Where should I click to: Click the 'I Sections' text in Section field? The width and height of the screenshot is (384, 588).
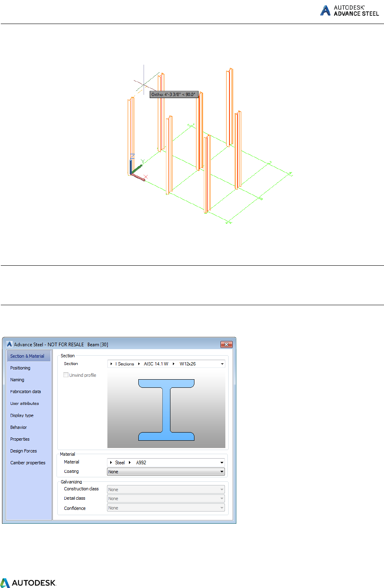[x=124, y=364]
